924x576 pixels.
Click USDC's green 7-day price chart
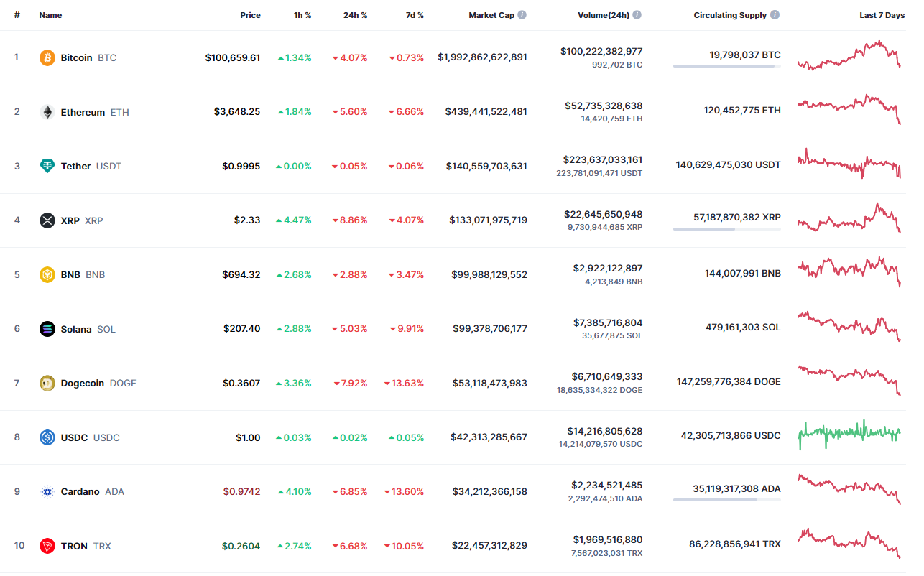click(849, 435)
